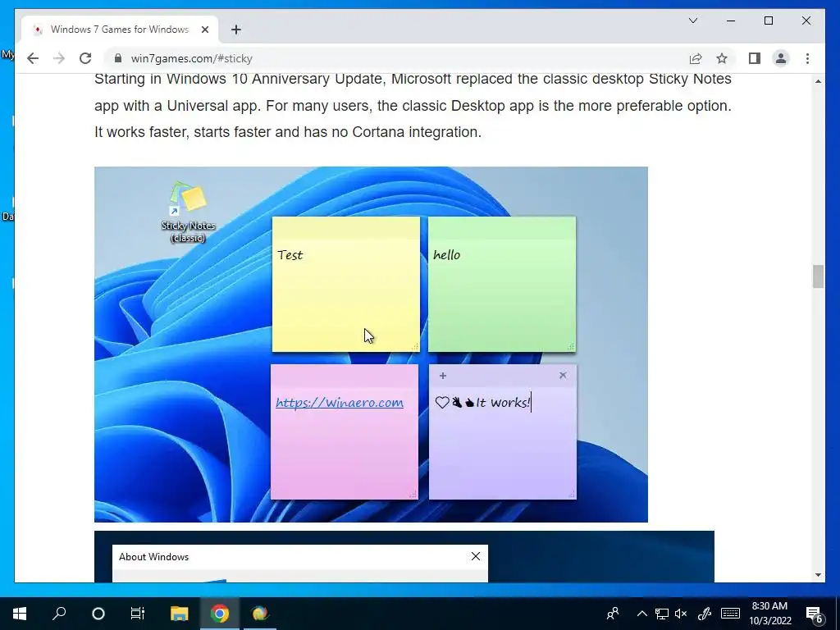This screenshot has height=630, width=840.
Task: Switch to Google Chrome in the taskbar
Action: [220, 614]
